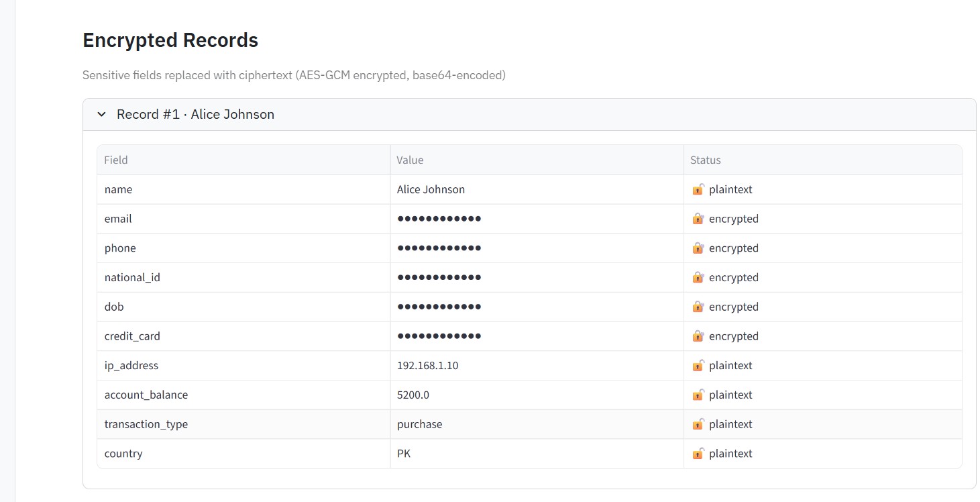Click the open lock icon in name row
This screenshot has width=980, height=502.
click(x=698, y=189)
